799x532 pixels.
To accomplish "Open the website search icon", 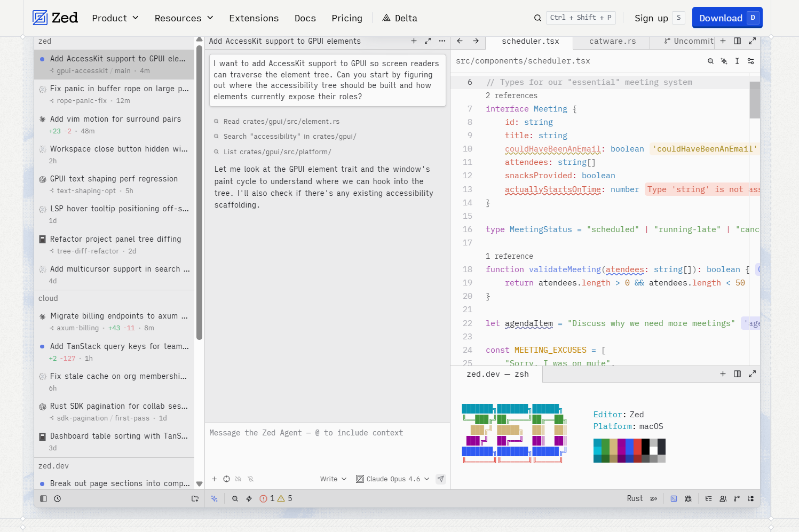I will point(537,18).
